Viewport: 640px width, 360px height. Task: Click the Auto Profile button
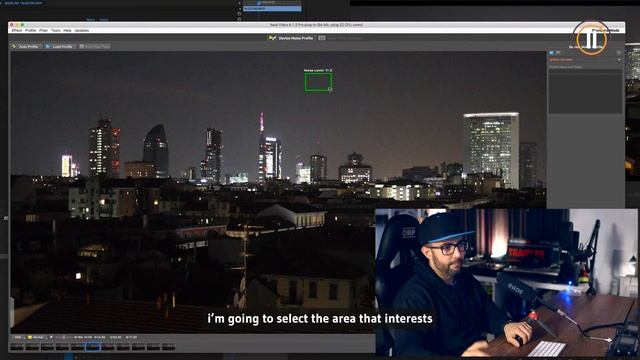26,47
